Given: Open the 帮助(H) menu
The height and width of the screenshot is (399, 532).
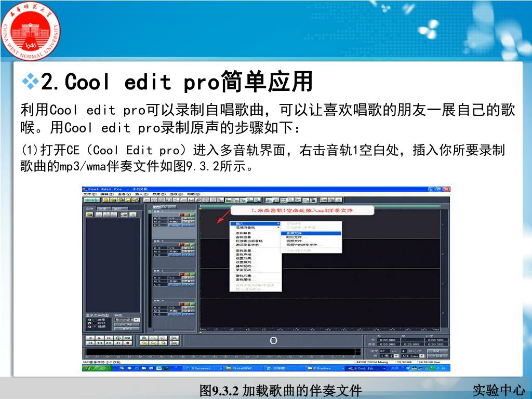Looking at the screenshot, I should 194,194.
